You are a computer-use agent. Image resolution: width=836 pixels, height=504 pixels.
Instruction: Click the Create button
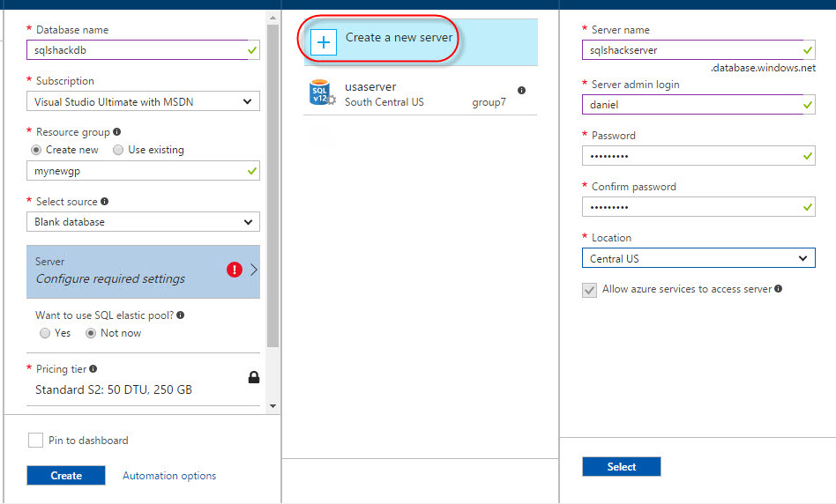point(66,475)
